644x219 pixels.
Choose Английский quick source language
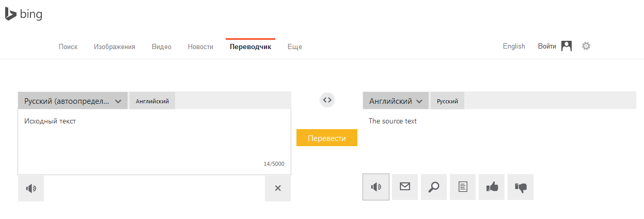click(152, 101)
